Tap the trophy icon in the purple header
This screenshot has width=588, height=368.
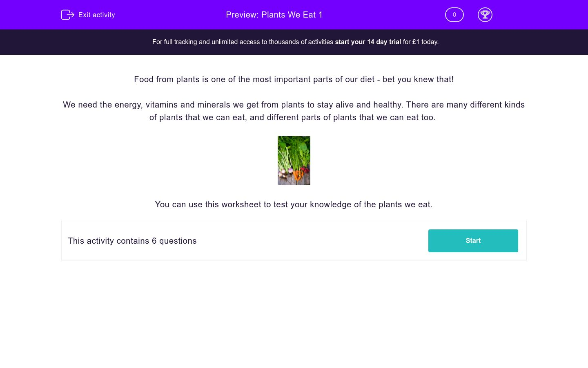(x=485, y=15)
